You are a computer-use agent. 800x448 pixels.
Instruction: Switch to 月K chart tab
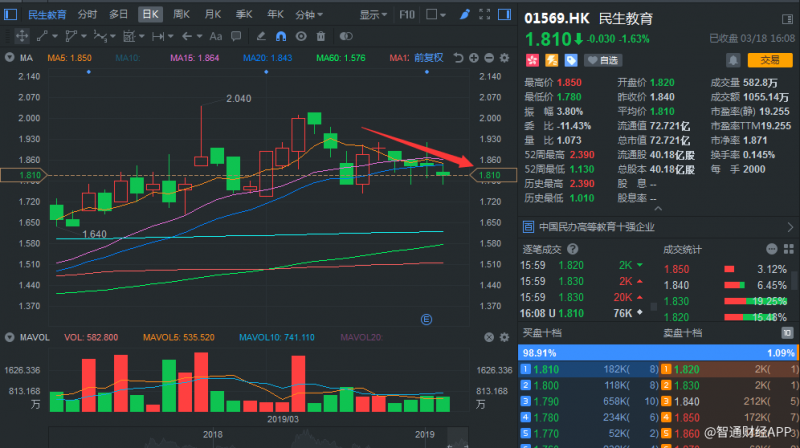point(212,14)
